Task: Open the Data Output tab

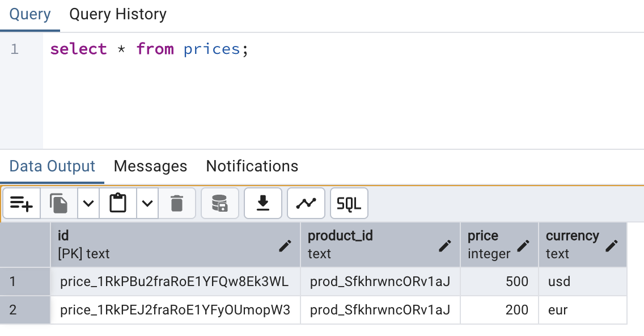Action: click(x=52, y=166)
